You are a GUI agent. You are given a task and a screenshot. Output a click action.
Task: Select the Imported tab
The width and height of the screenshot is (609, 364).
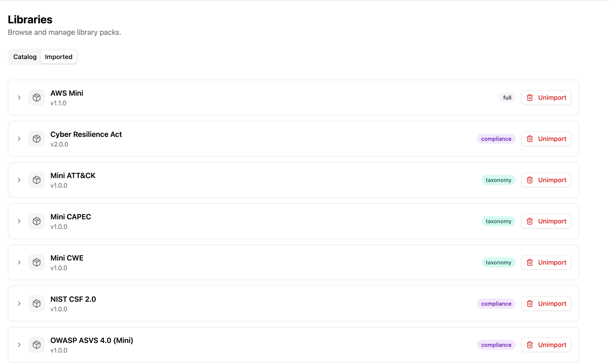pos(59,57)
